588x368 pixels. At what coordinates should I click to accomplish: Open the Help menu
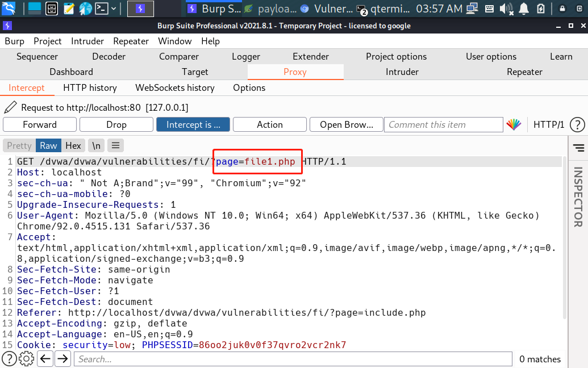[x=210, y=41]
